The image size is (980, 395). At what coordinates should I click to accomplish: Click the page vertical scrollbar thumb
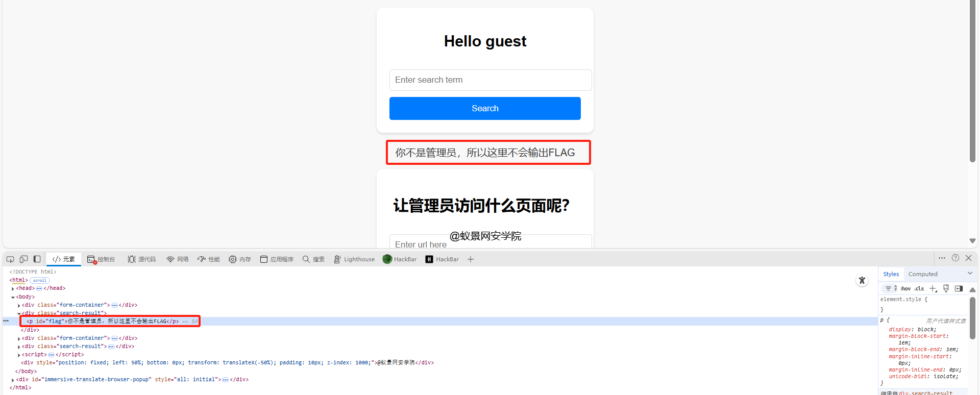972,82
